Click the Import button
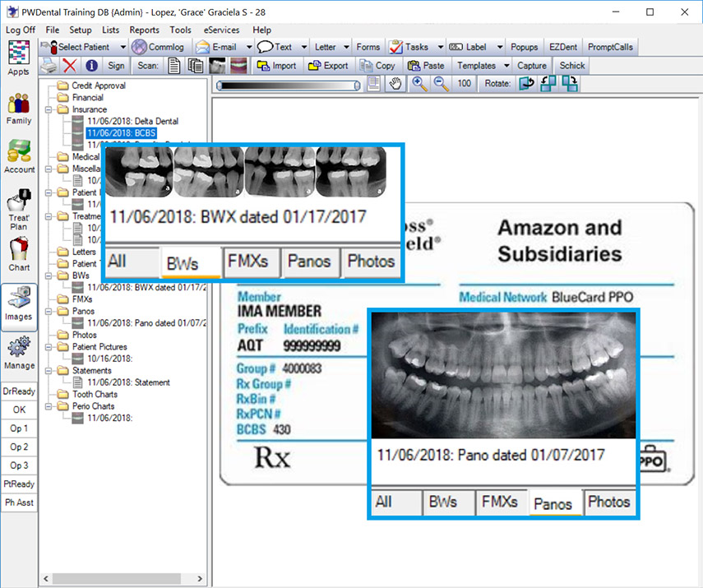 276,66
